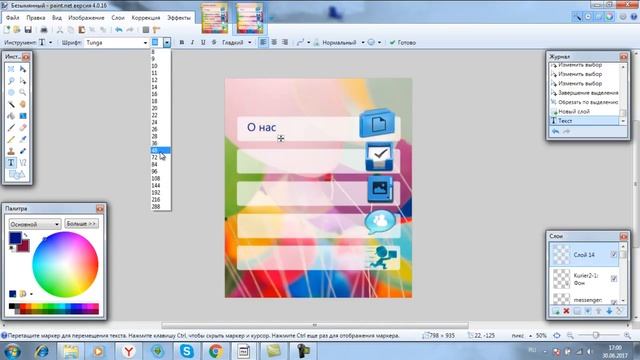Align text right
The width and height of the screenshot is (640, 360).
(285, 42)
